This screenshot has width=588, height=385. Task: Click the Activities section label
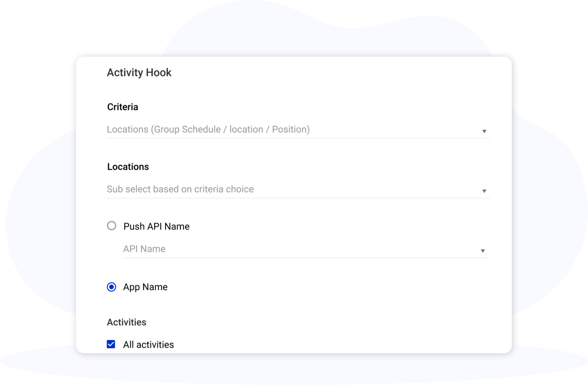point(127,322)
